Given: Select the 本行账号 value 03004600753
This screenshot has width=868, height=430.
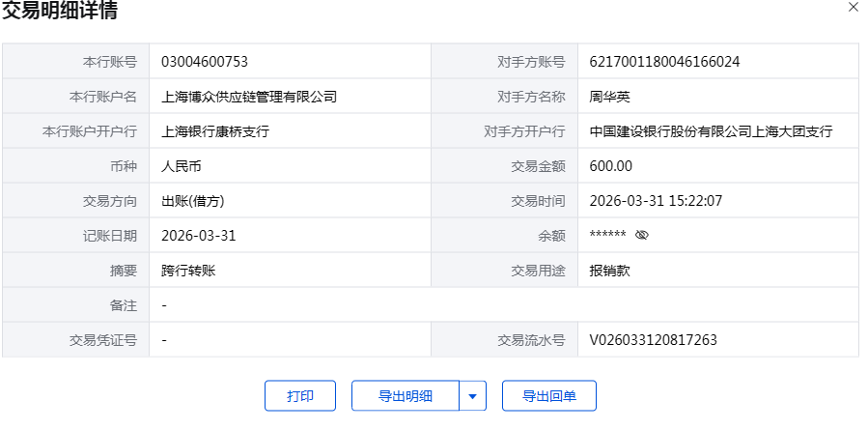Looking at the screenshot, I should tap(205, 62).
